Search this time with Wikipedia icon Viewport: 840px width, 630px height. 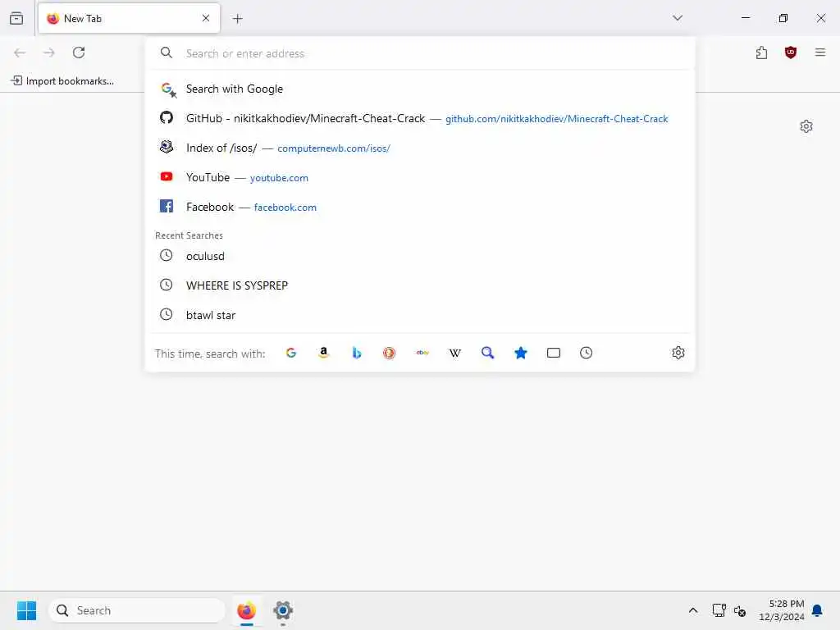point(454,353)
